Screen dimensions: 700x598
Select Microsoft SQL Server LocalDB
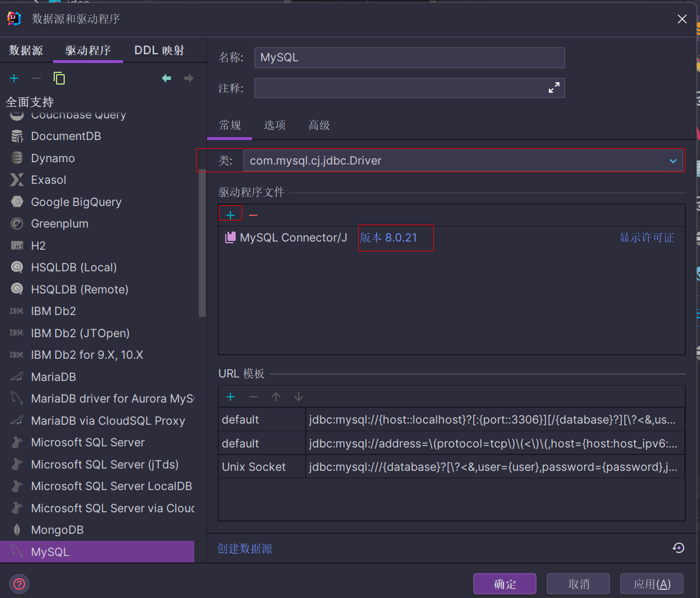pyautogui.click(x=97, y=486)
